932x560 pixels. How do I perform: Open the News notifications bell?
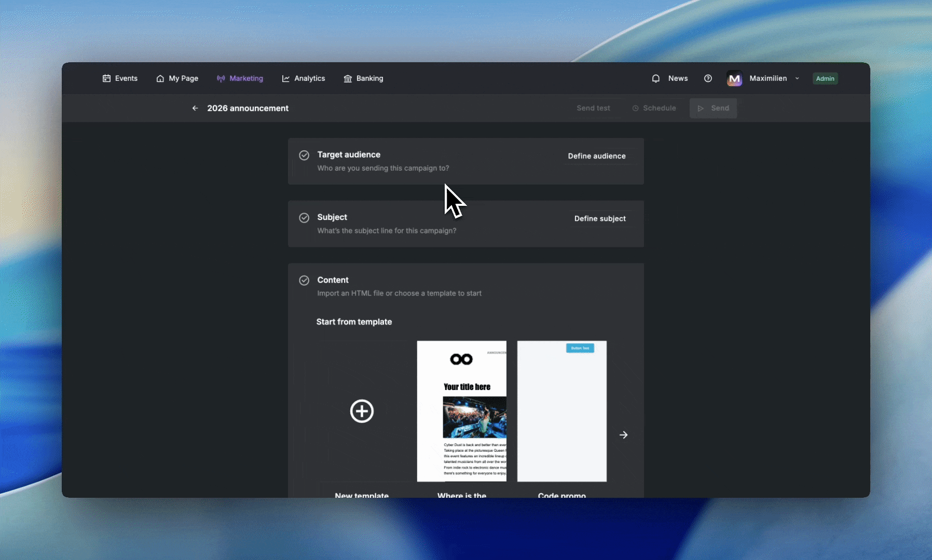coord(656,78)
